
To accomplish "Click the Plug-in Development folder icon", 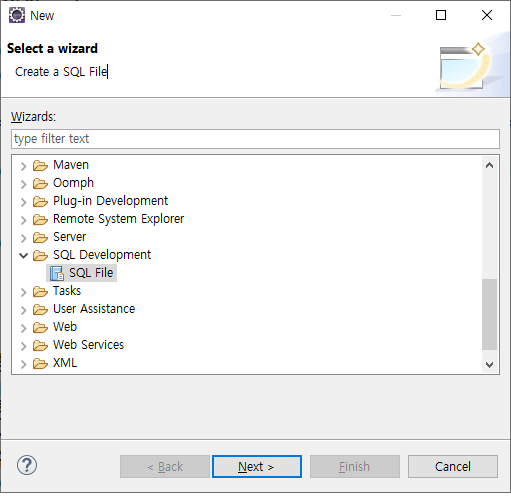I will 40,201.
